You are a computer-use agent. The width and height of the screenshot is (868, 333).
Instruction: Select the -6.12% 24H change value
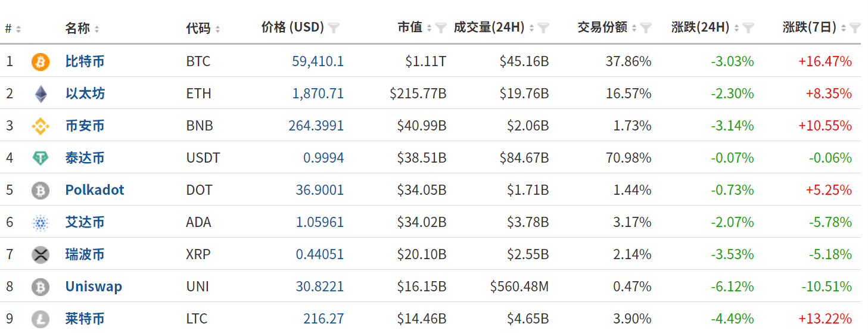tap(732, 287)
